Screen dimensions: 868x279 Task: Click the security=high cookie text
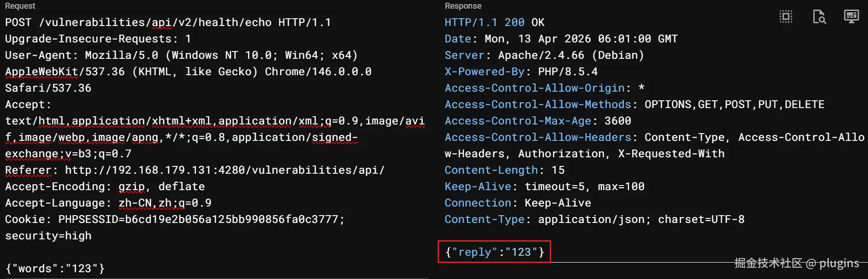point(48,236)
